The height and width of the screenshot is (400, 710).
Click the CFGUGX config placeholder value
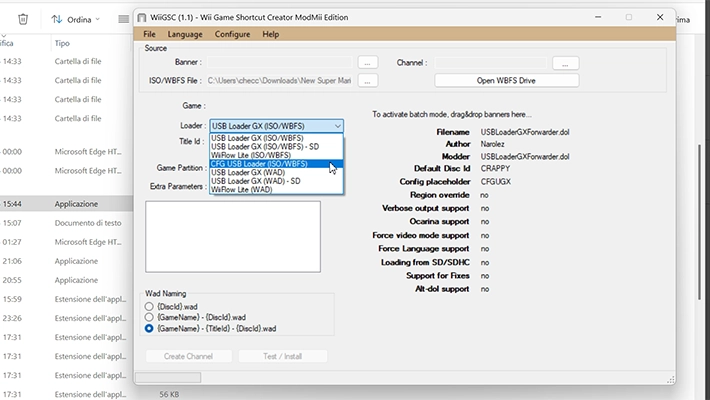(496, 182)
